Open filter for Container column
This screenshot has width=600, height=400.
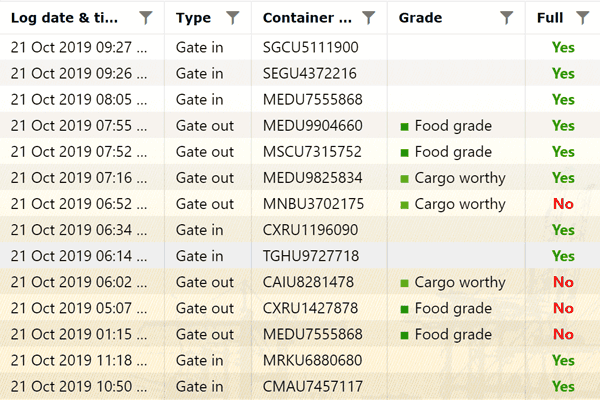[x=368, y=17]
